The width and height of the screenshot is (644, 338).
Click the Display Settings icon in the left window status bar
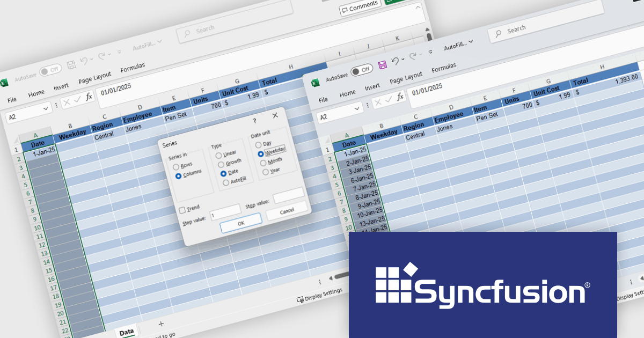pyautogui.click(x=301, y=299)
